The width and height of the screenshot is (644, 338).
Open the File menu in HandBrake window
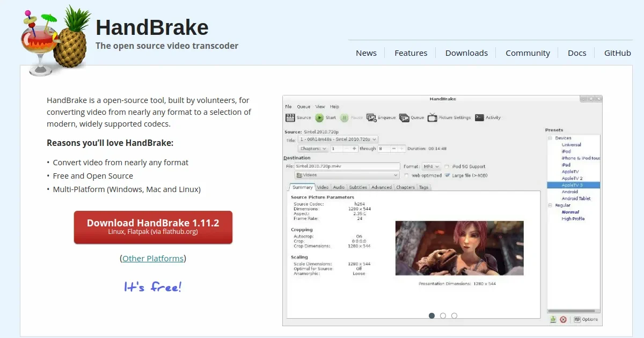(x=288, y=107)
